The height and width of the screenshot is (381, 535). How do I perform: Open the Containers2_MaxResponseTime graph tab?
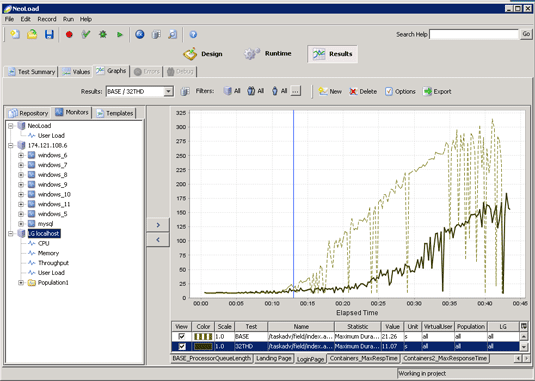click(445, 358)
